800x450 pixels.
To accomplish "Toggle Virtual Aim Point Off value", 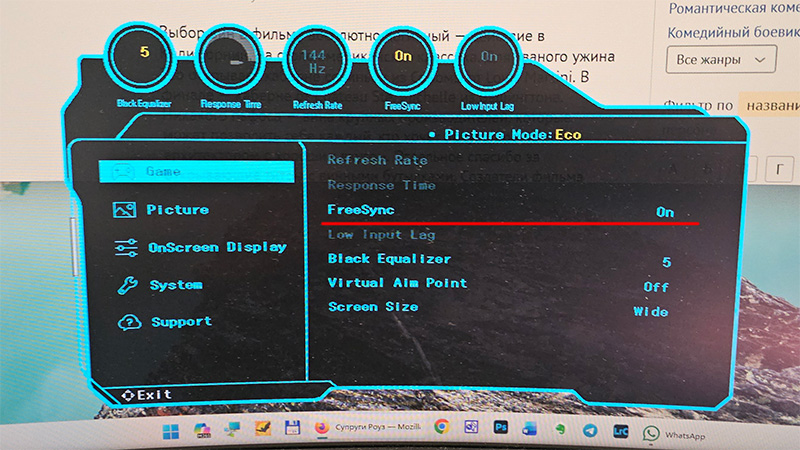I will pyautogui.click(x=657, y=286).
